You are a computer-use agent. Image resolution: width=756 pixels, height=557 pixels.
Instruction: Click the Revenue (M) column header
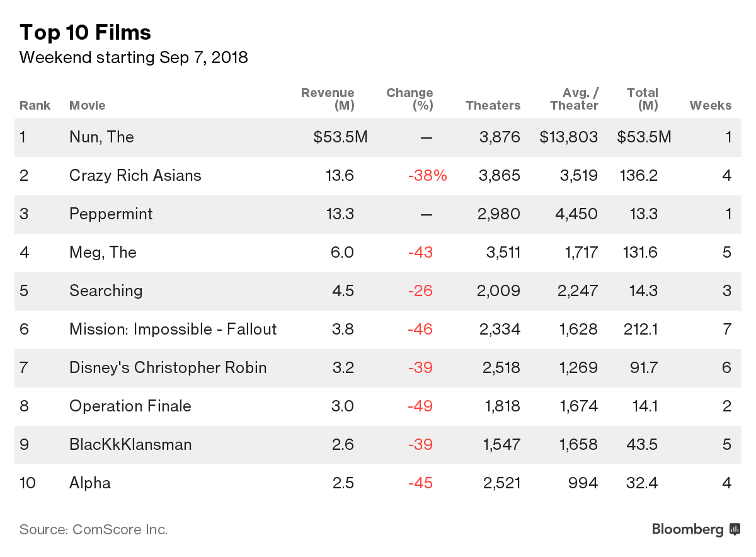point(328,99)
